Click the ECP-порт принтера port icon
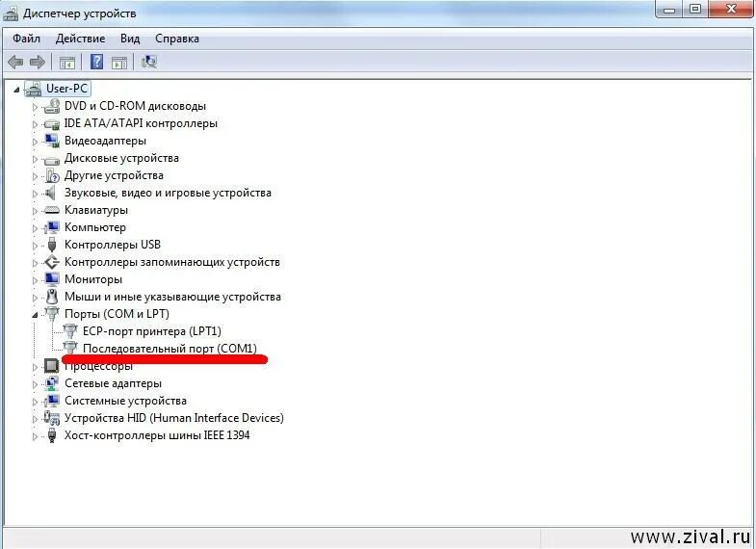 [70, 331]
